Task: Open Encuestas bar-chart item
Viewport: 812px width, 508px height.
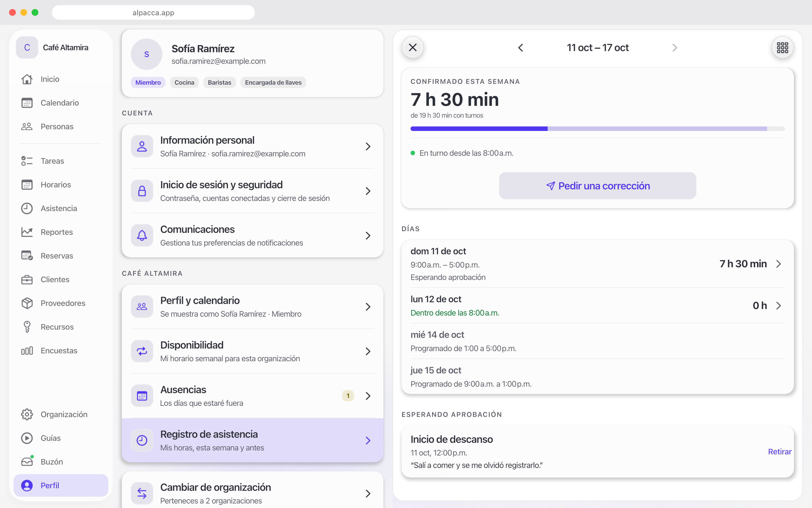Action: (x=61, y=351)
